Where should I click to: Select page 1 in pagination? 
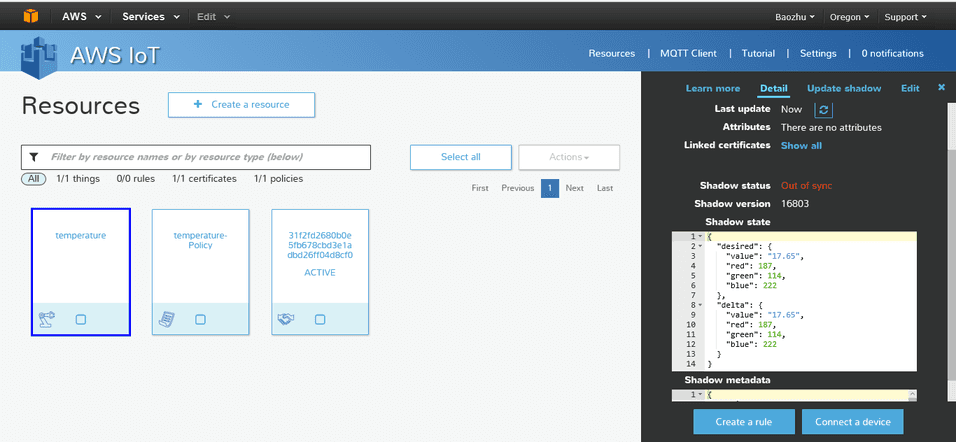549,188
